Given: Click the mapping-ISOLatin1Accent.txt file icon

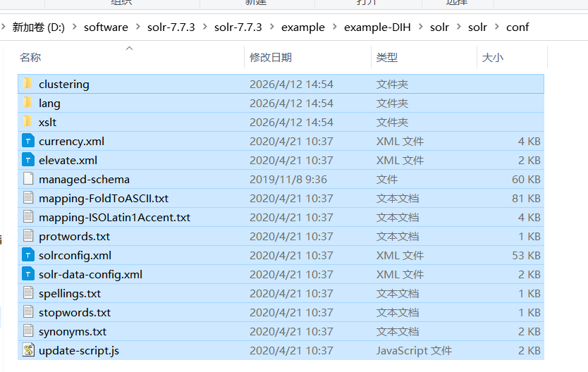Looking at the screenshot, I should click(x=28, y=217).
